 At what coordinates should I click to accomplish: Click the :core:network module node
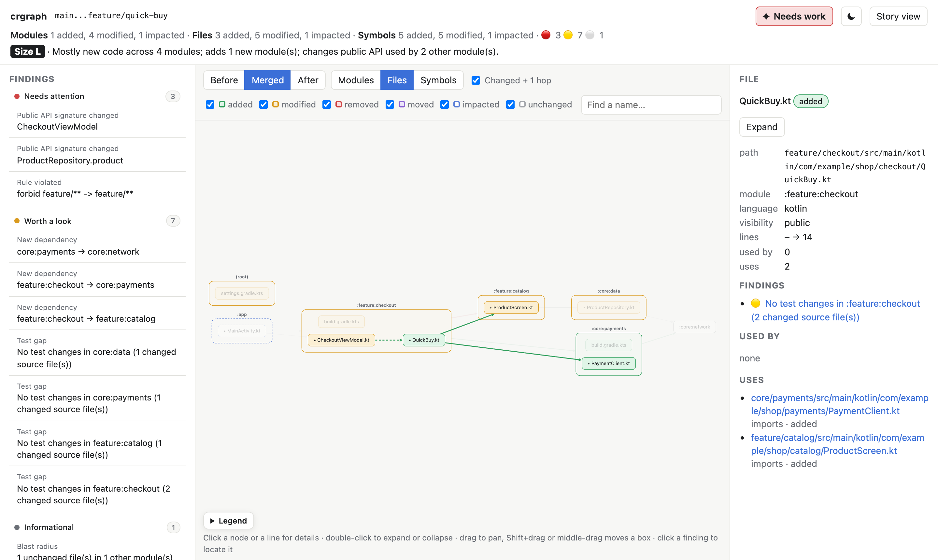694,327
